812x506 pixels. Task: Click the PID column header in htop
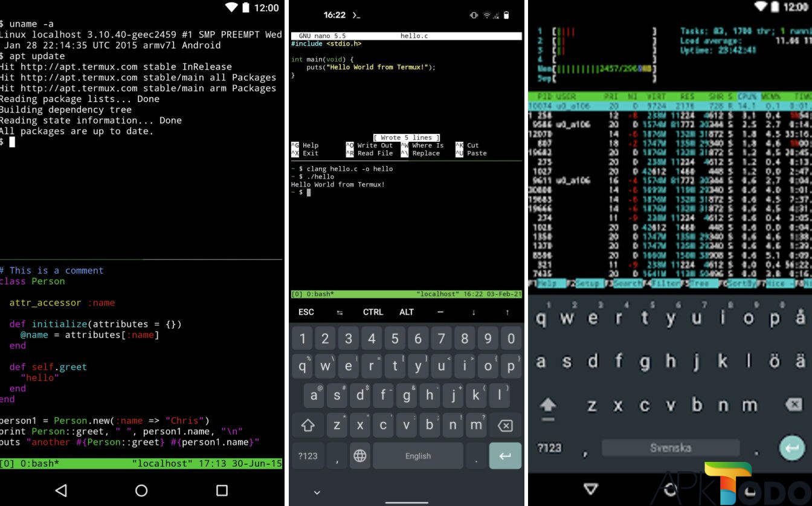pos(544,97)
